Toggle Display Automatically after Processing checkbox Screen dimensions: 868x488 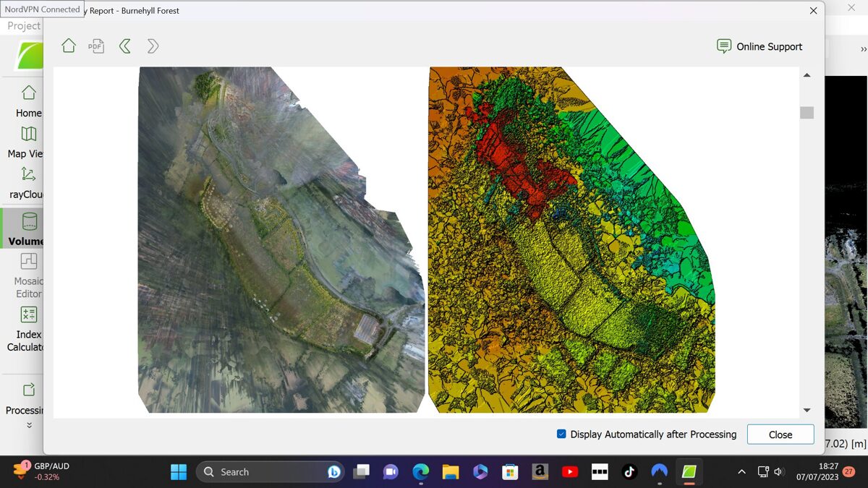tap(561, 435)
